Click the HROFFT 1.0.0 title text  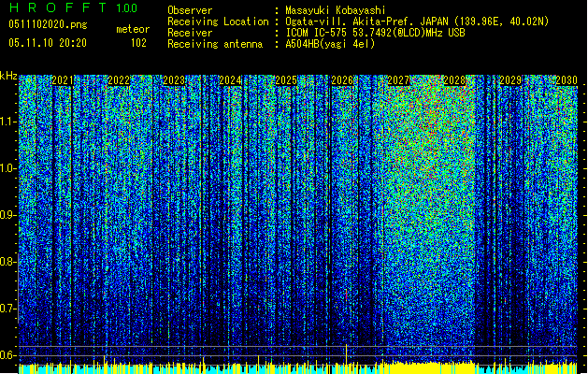[74, 7]
